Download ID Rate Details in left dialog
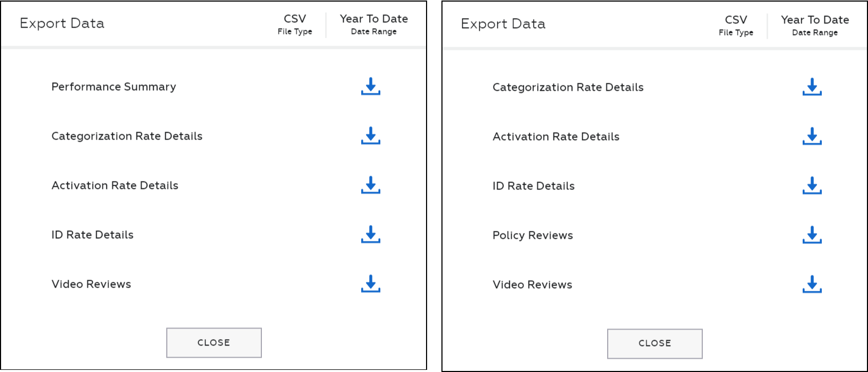The image size is (868, 372). pos(370,234)
